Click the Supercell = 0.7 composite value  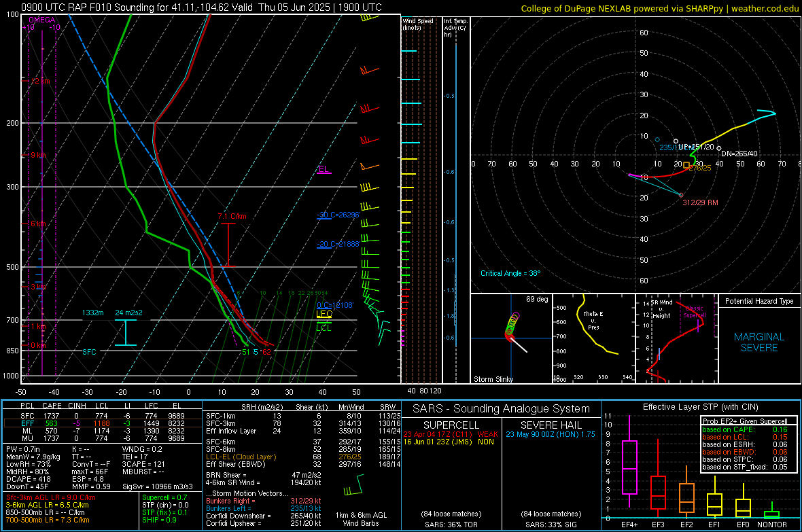(x=164, y=497)
